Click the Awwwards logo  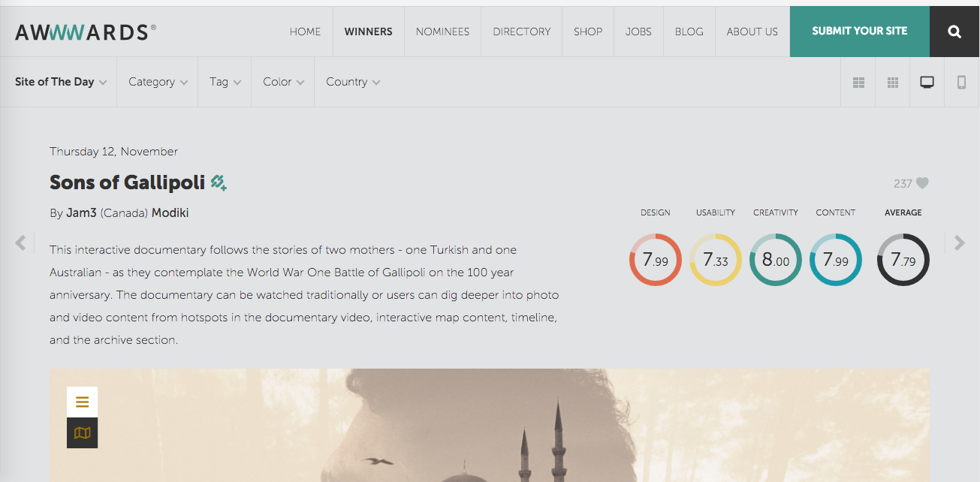pos(86,32)
